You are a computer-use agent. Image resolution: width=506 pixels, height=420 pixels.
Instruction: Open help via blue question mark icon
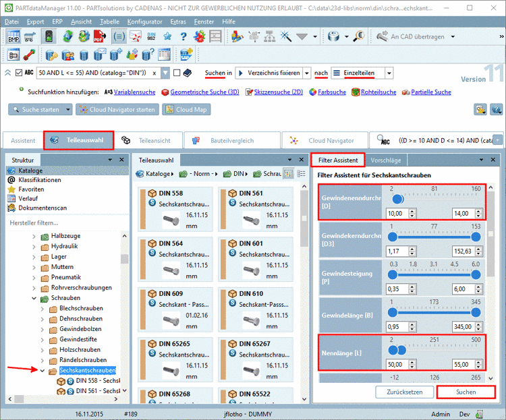[184, 36]
